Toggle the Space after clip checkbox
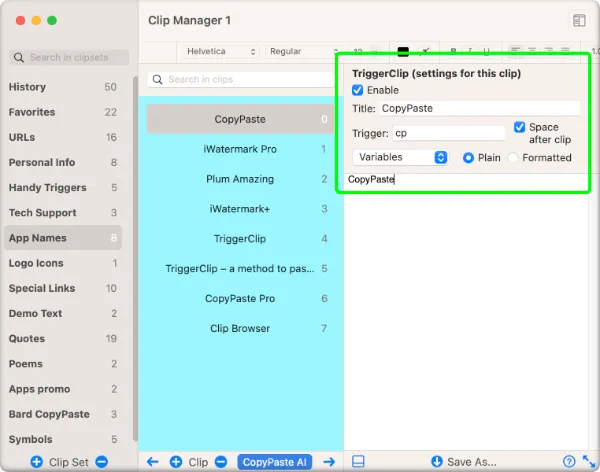Screen dimensions: 600x472 click(519, 127)
